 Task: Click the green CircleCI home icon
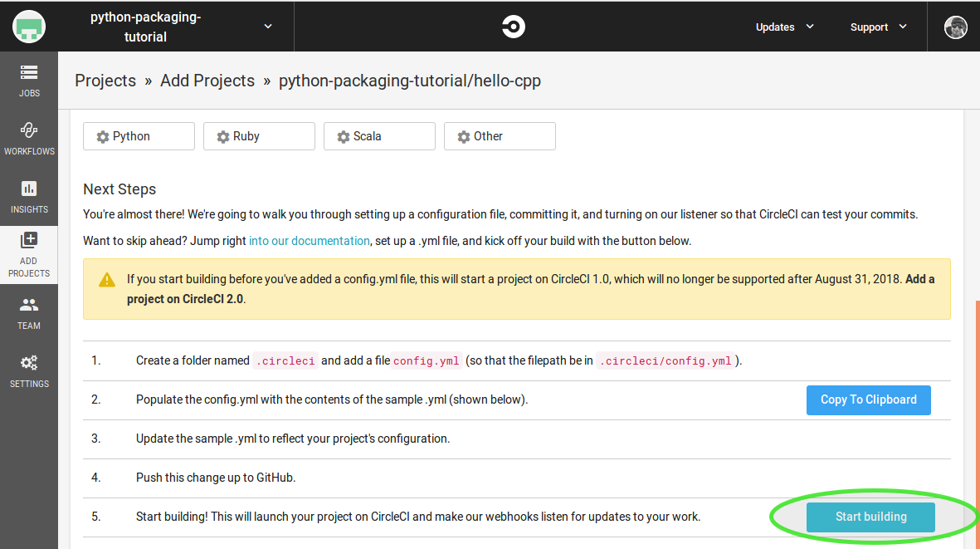click(28, 26)
